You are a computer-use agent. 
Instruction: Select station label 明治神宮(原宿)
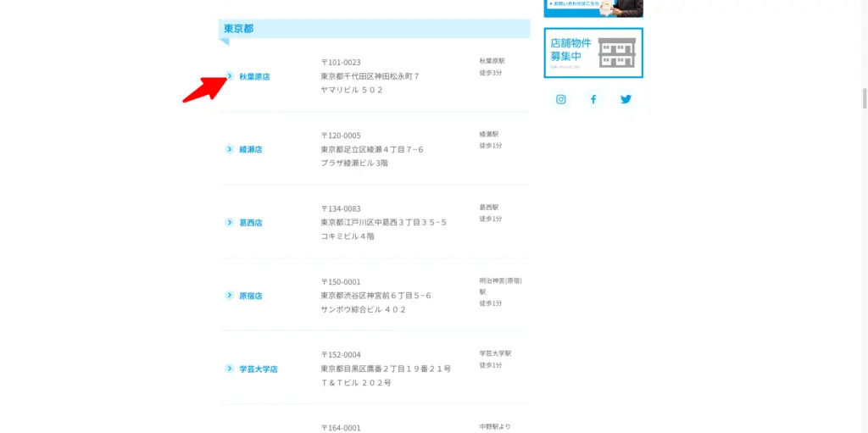tap(500, 280)
